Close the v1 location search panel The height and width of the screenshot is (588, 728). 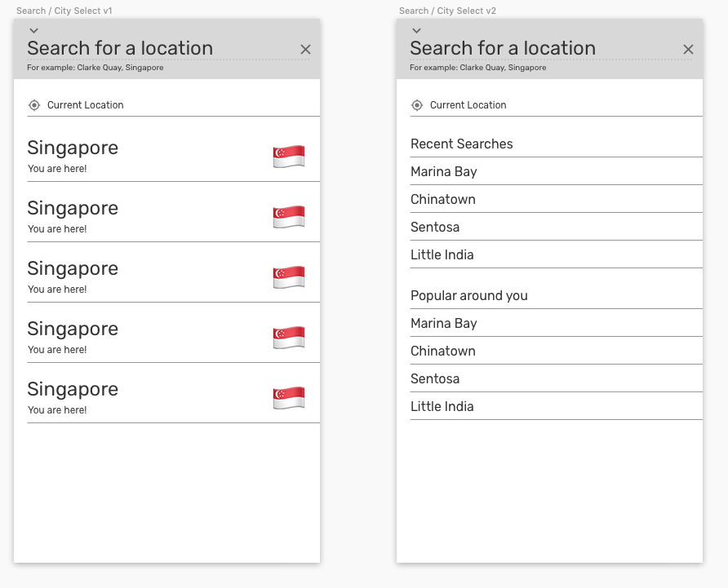(x=305, y=50)
